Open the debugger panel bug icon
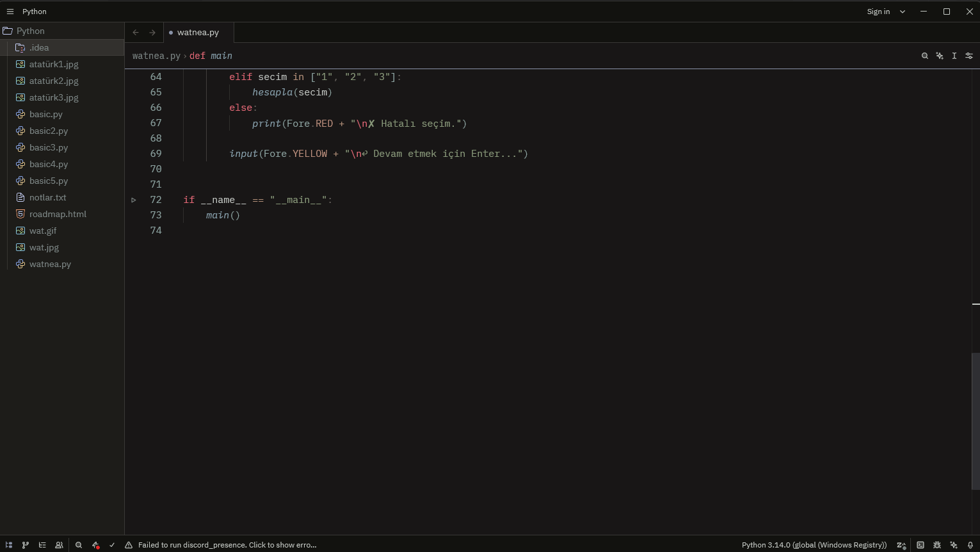The image size is (980, 552). (937, 545)
